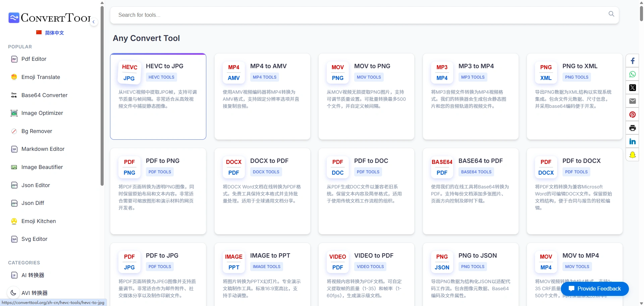Select the Bg Remover tool

pyautogui.click(x=37, y=131)
